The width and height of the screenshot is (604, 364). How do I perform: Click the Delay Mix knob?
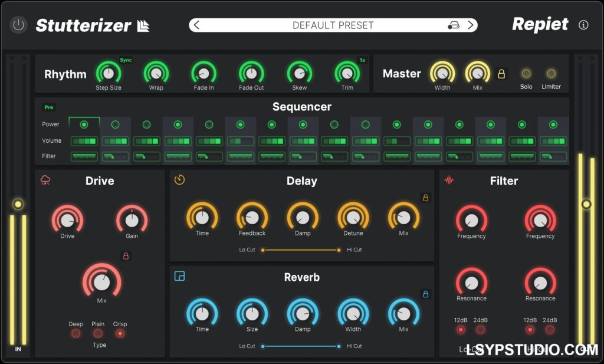click(403, 217)
